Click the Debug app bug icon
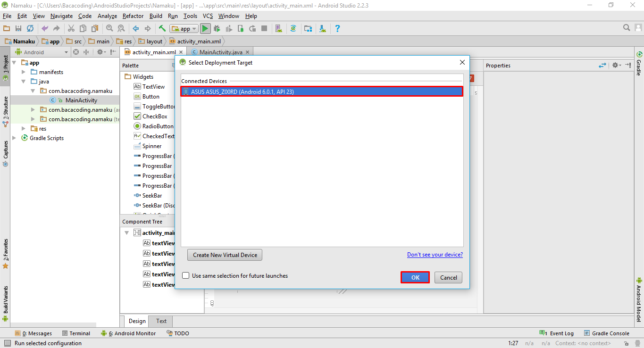The height and width of the screenshot is (348, 644). 217,28
